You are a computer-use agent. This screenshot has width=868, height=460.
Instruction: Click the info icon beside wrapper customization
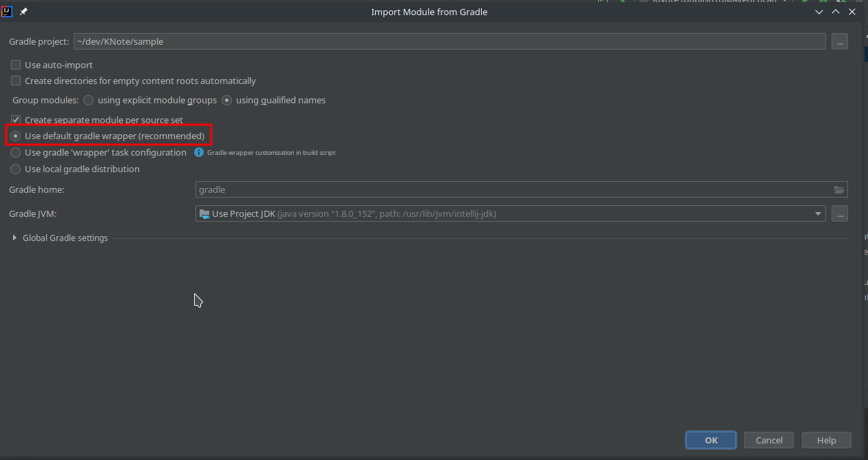(198, 152)
